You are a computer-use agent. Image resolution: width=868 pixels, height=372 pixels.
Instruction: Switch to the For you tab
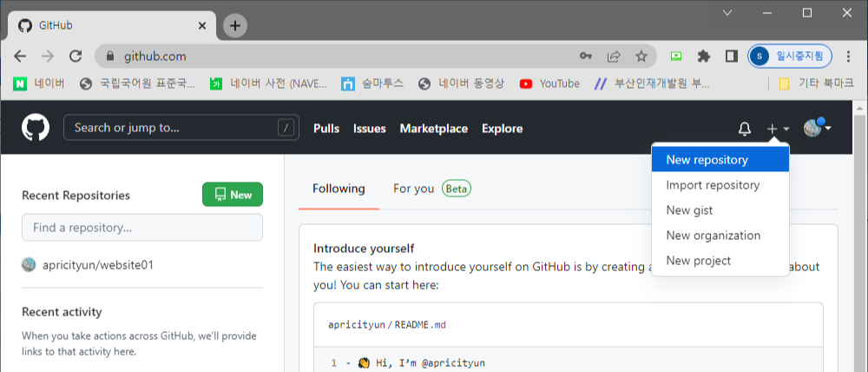coord(413,189)
